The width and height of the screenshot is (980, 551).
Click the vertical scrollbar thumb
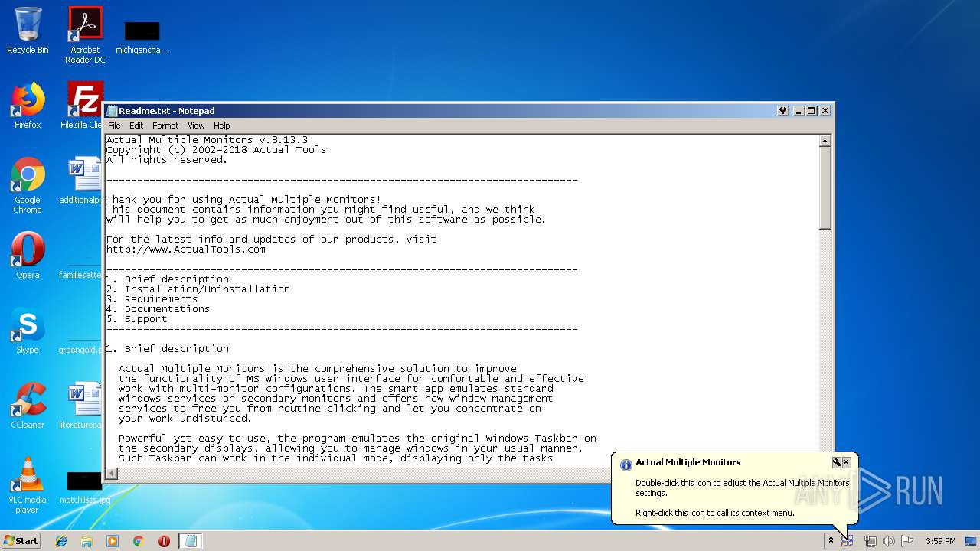coord(825,187)
